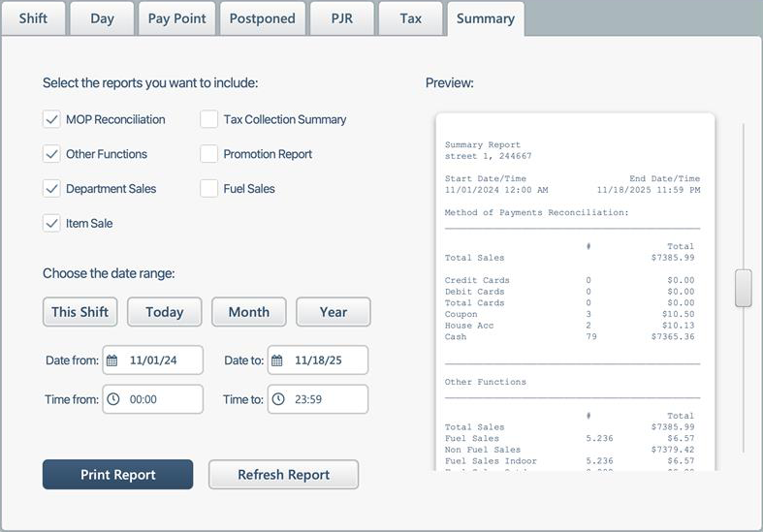Enable the Tax Collection Summary checkbox
Viewport: 763px width, 532px height.
pos(208,119)
